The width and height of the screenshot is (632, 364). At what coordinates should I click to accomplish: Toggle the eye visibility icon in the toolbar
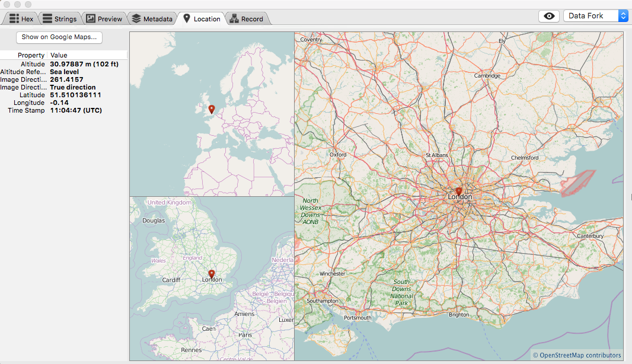point(548,16)
